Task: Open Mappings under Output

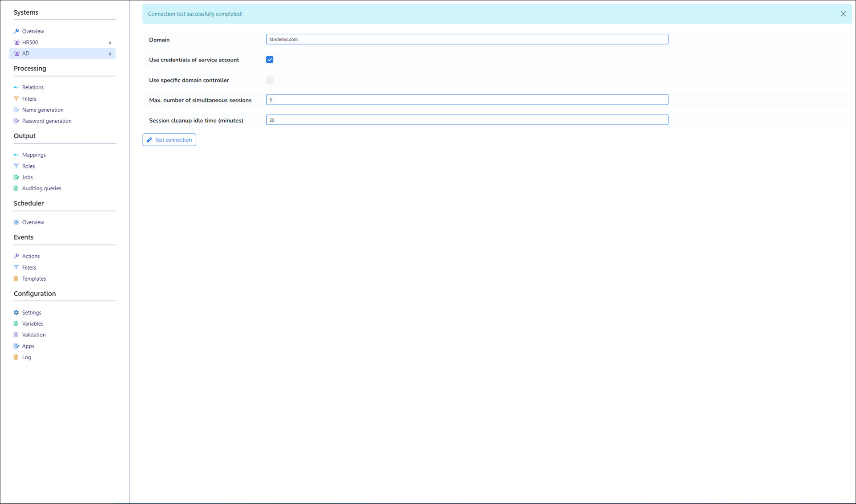Action: click(x=34, y=155)
